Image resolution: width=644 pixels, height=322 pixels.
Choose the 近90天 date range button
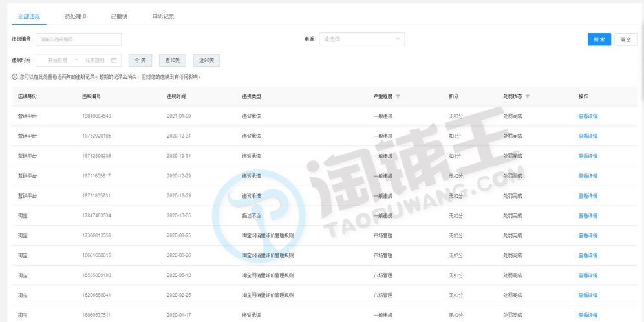[x=206, y=60]
